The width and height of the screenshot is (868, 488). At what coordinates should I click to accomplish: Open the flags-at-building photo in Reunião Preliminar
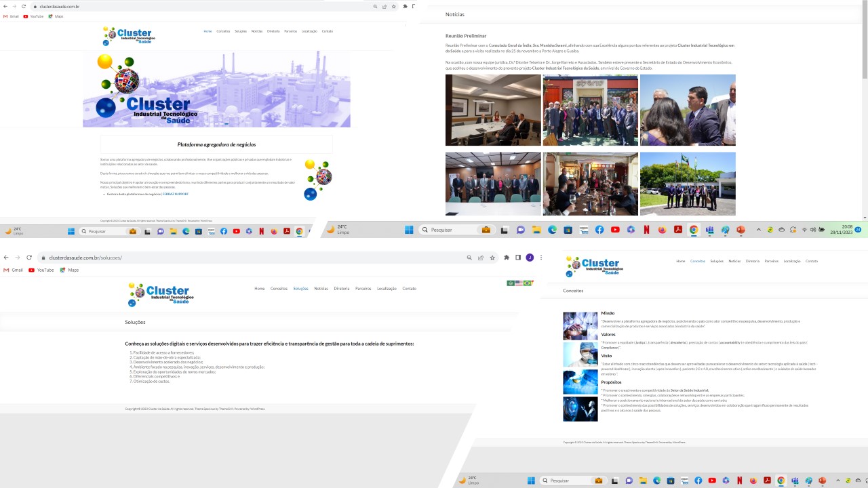[688, 184]
